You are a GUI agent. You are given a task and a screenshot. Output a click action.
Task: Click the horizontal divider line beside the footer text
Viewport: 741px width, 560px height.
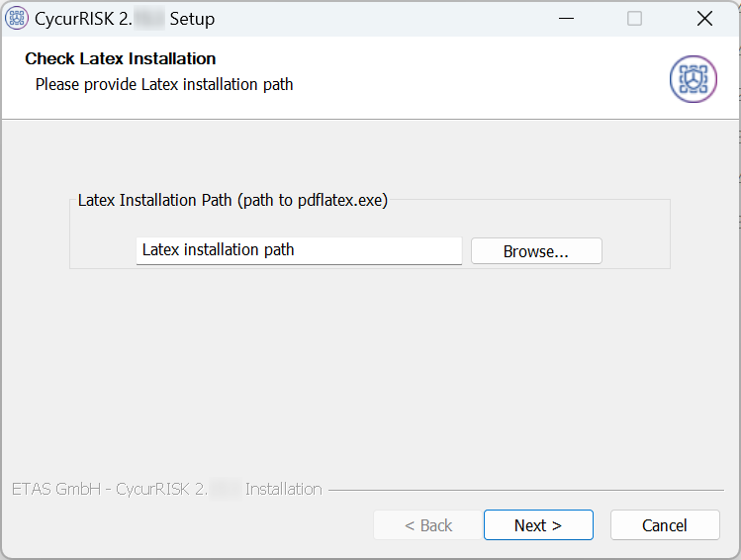tap(524, 490)
